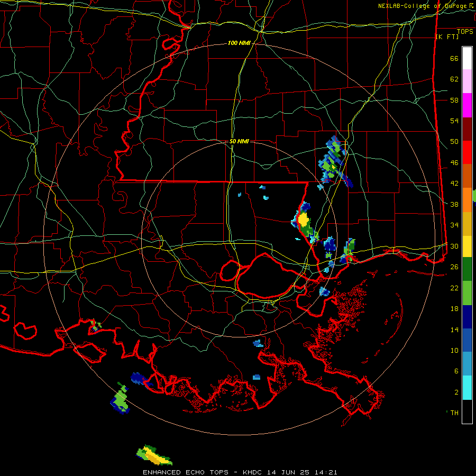Click the TH legend label
The image size is (476, 476).
454,413
